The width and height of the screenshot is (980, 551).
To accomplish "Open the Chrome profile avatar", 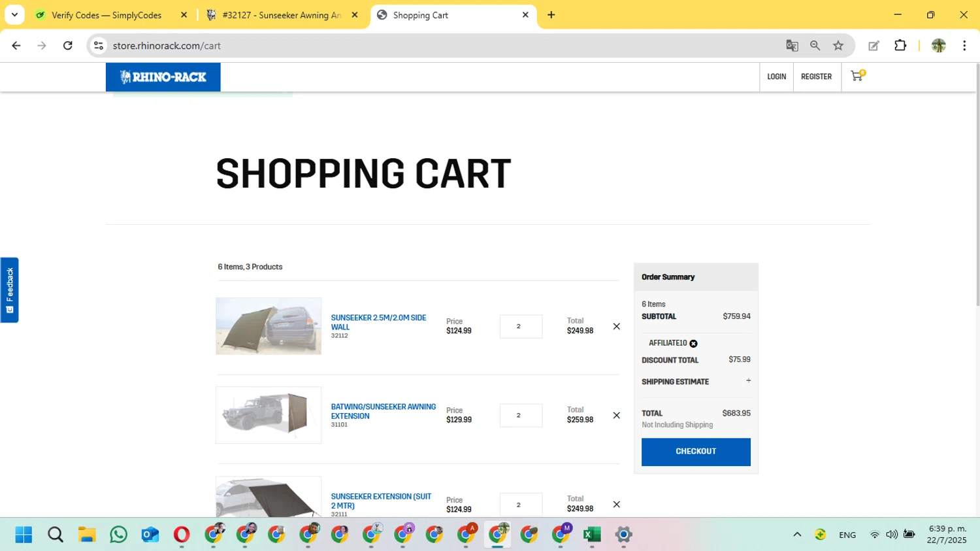I will (939, 46).
